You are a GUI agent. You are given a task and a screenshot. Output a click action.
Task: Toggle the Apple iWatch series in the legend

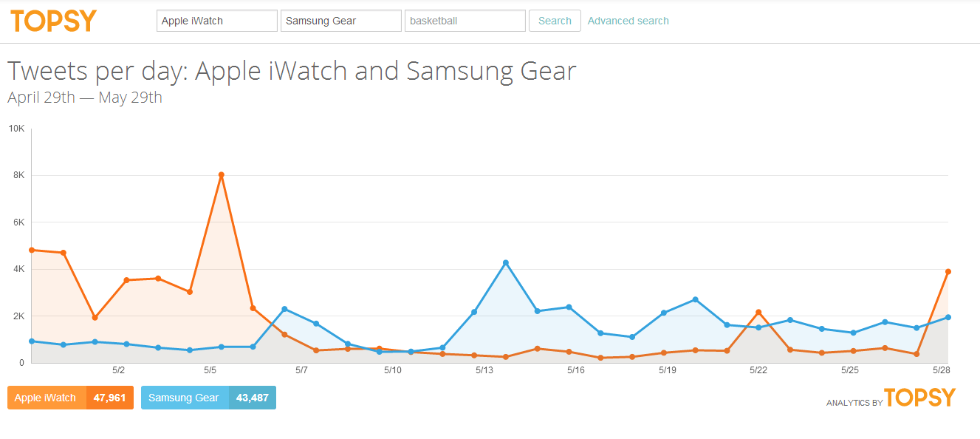pos(70,397)
